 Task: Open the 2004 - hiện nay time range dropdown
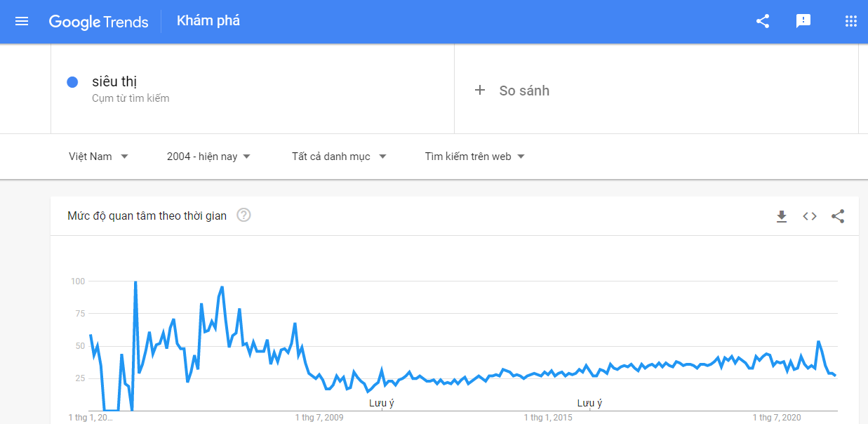click(208, 157)
